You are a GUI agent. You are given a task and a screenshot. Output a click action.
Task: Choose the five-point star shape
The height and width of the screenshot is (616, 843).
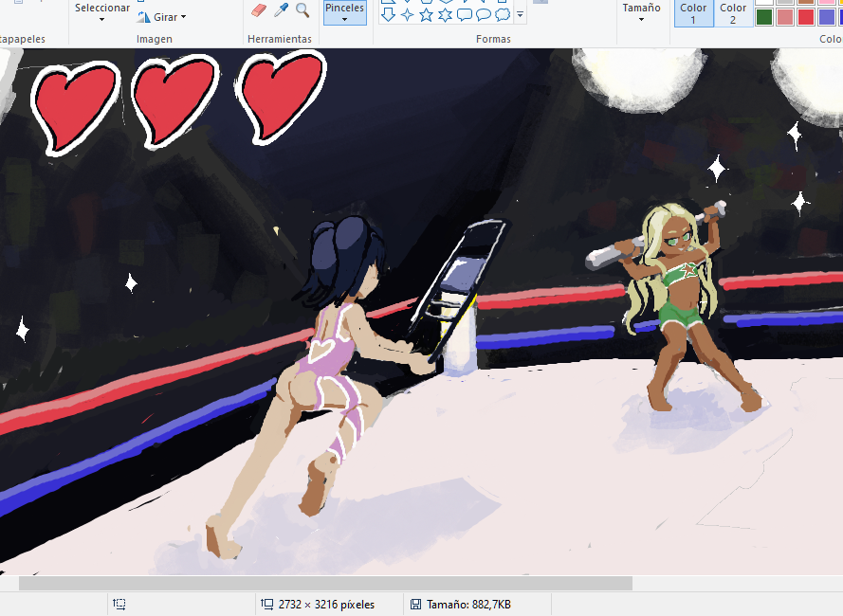click(427, 15)
